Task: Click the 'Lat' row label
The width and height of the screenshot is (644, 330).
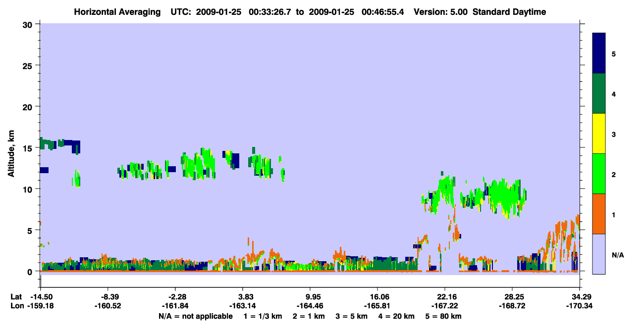Action: point(16,297)
